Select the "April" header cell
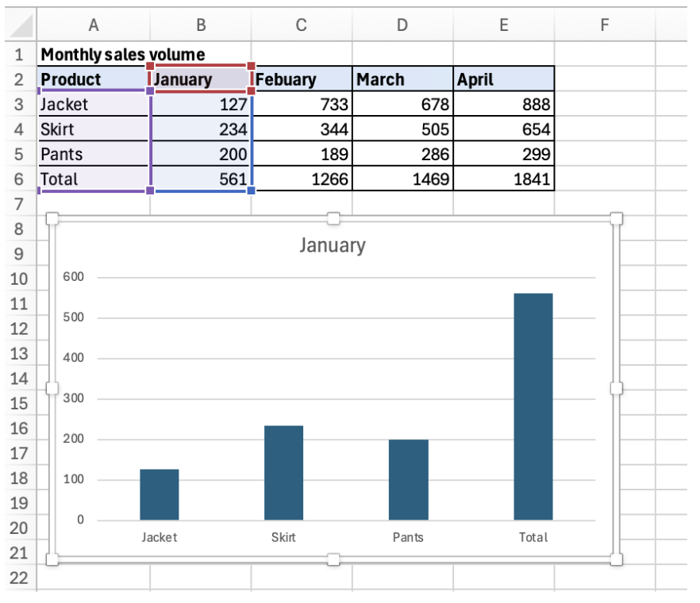Screen dimensions: 700x603 [x=503, y=79]
